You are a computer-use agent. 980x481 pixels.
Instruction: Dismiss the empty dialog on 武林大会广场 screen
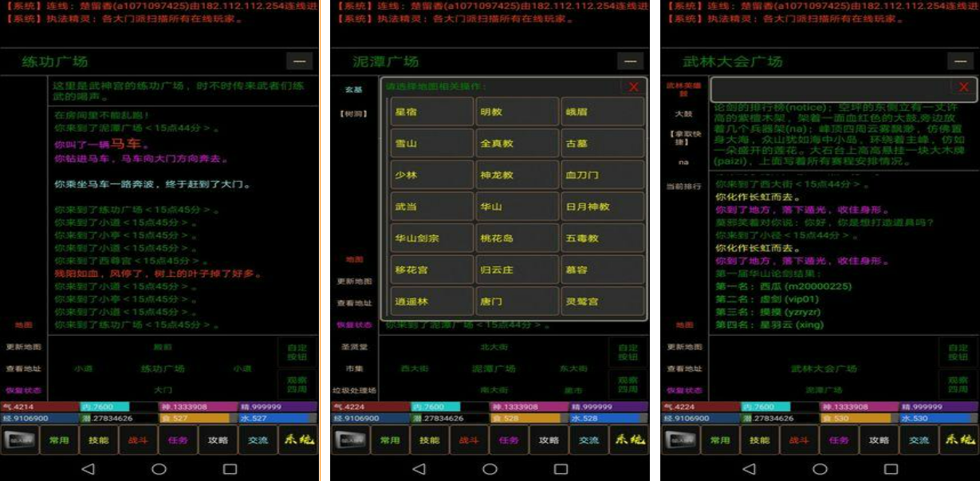pyautogui.click(x=963, y=87)
